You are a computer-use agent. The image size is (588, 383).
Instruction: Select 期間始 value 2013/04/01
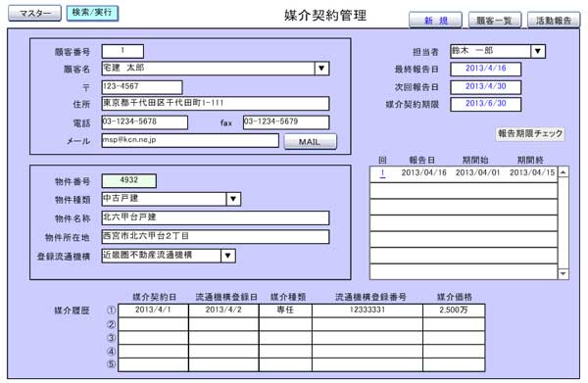coord(478,172)
